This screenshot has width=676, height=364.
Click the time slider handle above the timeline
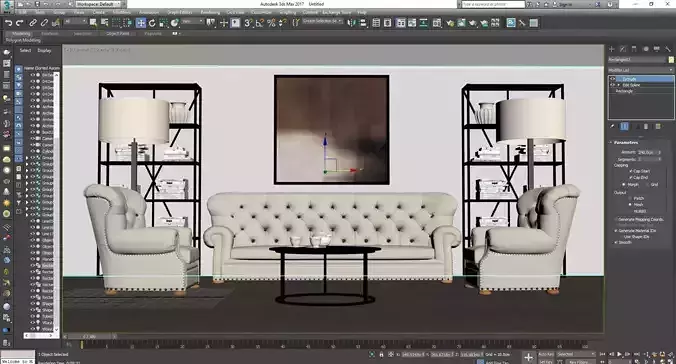pyautogui.click(x=91, y=336)
